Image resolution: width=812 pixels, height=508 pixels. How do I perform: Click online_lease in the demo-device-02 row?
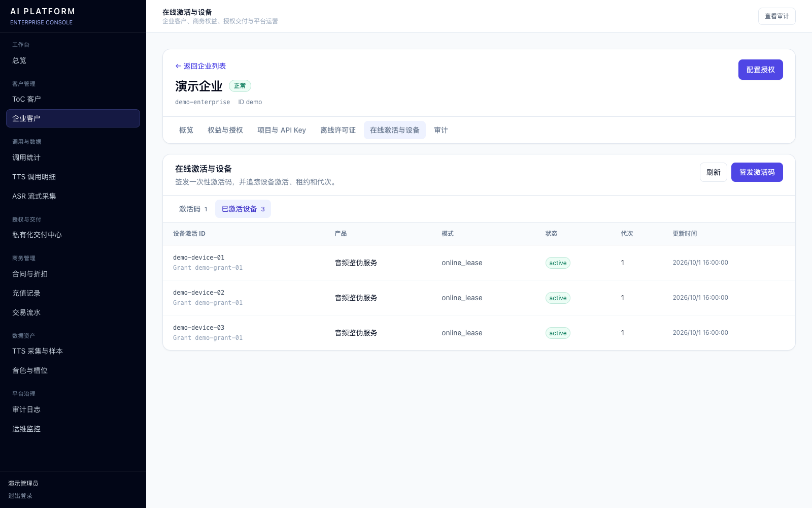[462, 298]
